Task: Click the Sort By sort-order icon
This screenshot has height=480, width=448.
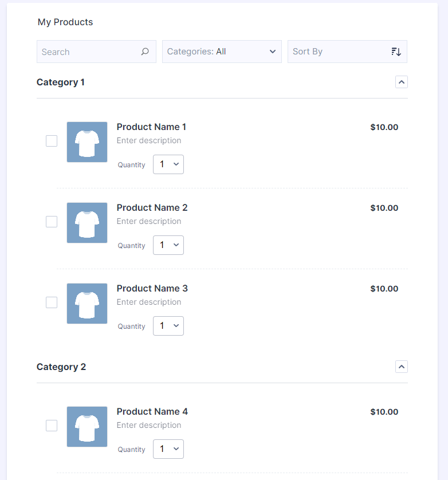Action: pos(396,52)
